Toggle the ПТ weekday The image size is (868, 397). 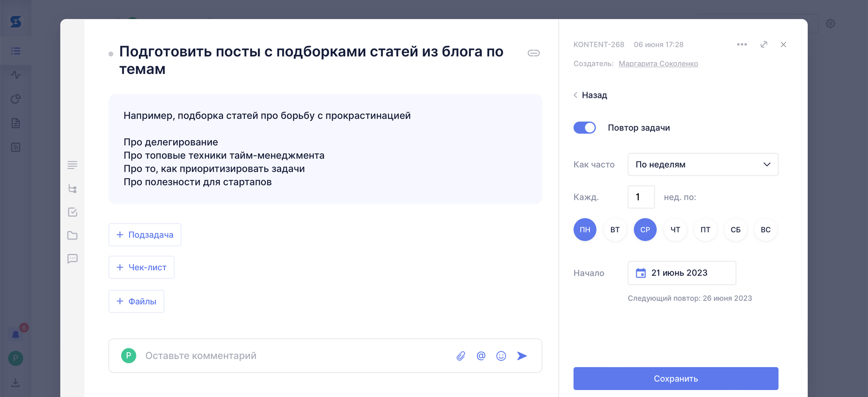tap(705, 229)
